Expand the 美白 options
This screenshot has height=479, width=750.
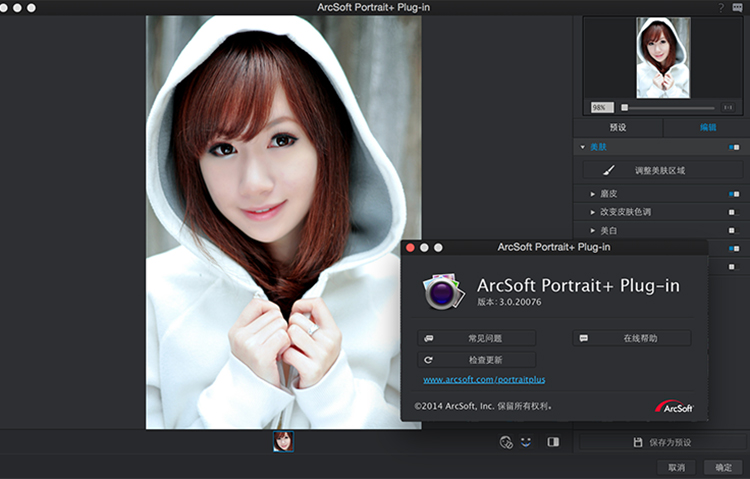click(592, 230)
